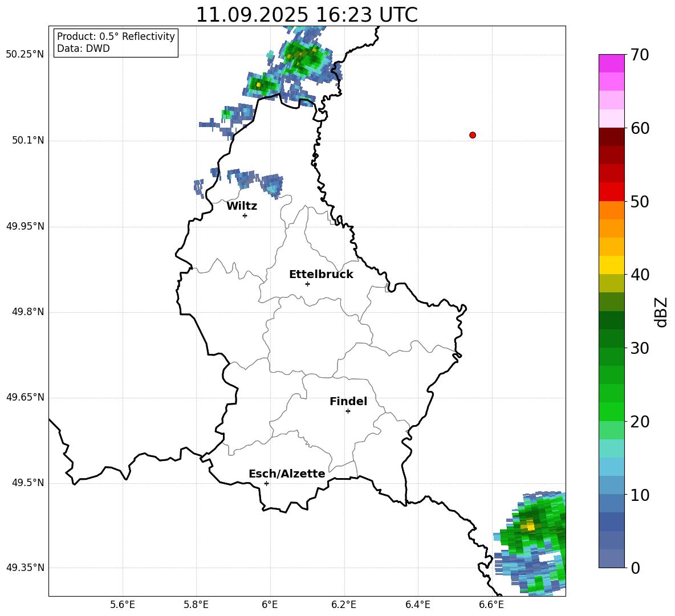The width and height of the screenshot is (675, 616).
Task: Click the 50.25°N latitude label
Action: coord(25,55)
